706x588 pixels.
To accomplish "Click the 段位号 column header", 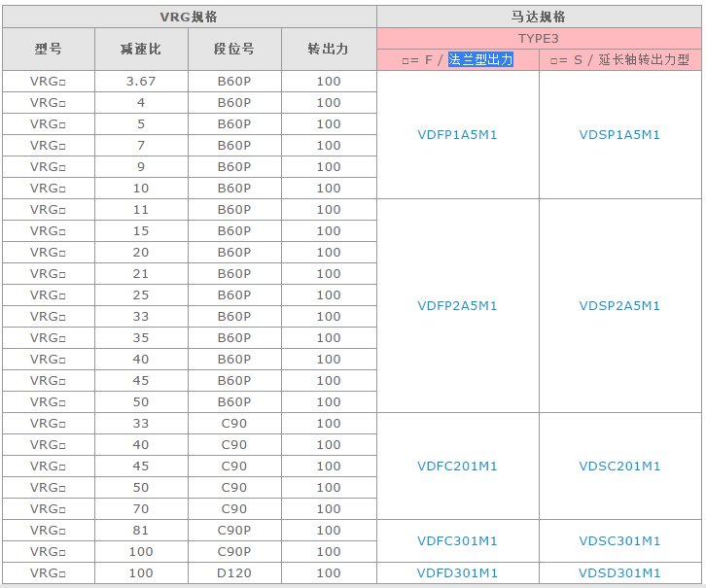I will [x=234, y=49].
